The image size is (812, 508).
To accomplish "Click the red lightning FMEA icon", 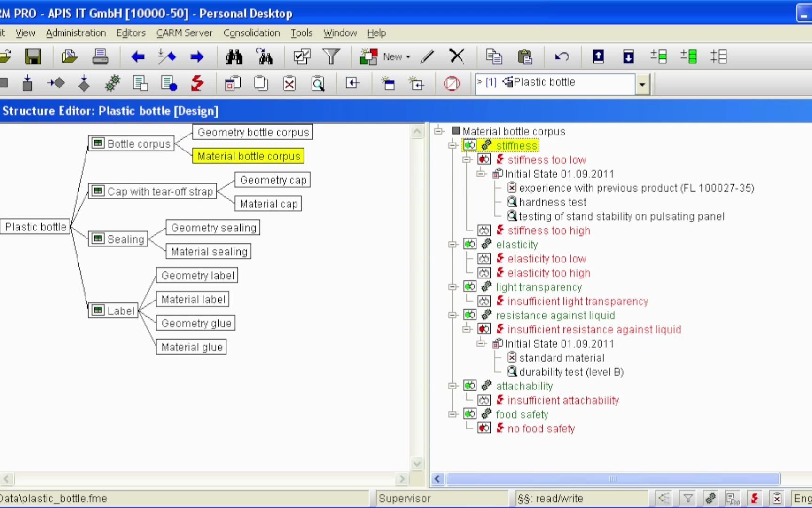I will 197,83.
